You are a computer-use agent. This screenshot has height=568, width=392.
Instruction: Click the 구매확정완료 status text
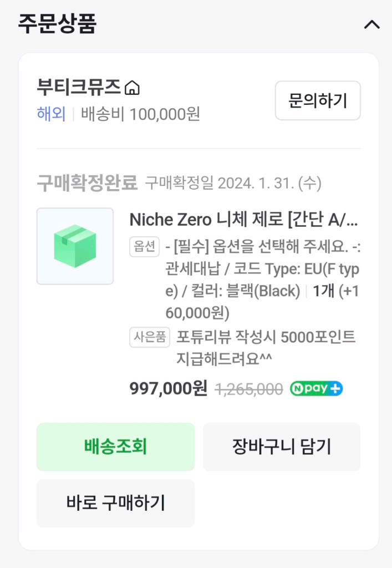(87, 182)
